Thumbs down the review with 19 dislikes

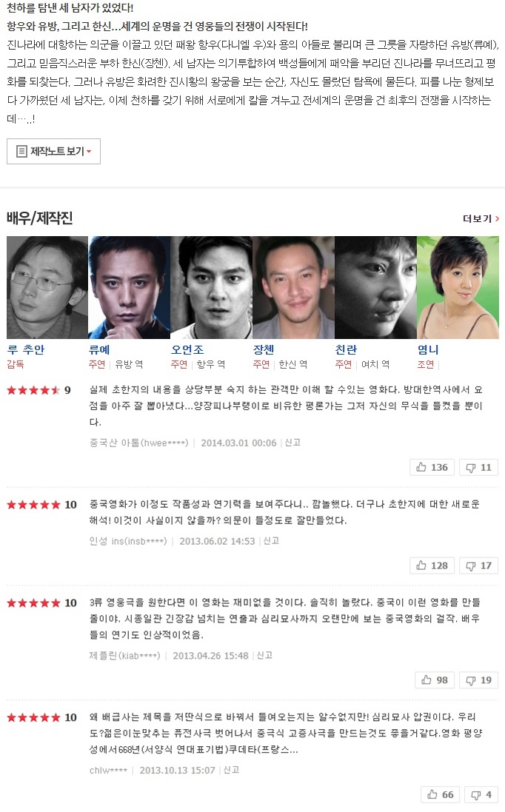(x=478, y=680)
